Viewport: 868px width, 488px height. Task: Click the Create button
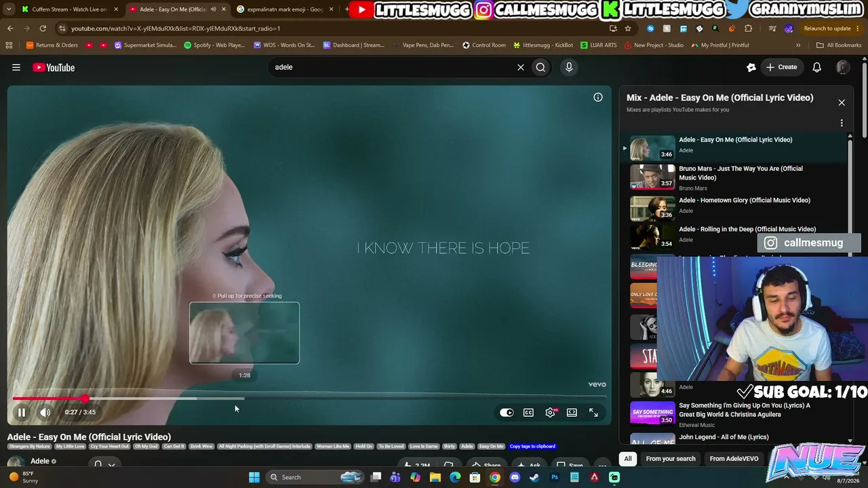point(781,67)
